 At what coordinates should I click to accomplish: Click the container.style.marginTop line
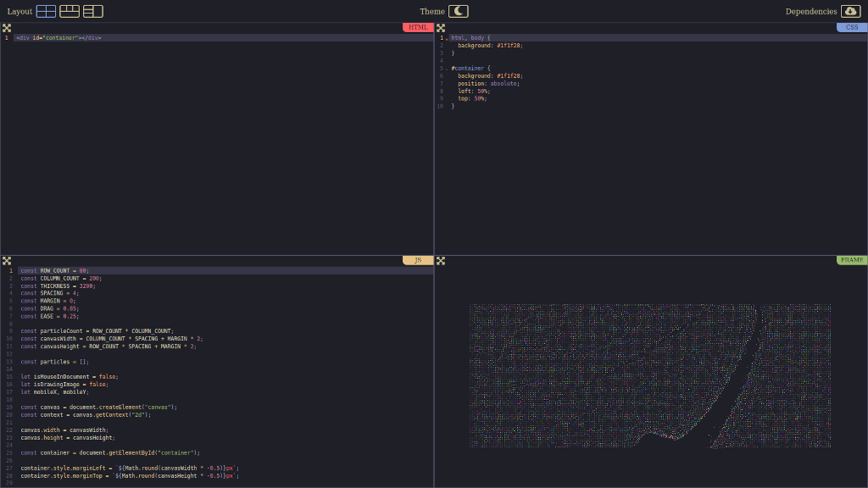pos(130,476)
